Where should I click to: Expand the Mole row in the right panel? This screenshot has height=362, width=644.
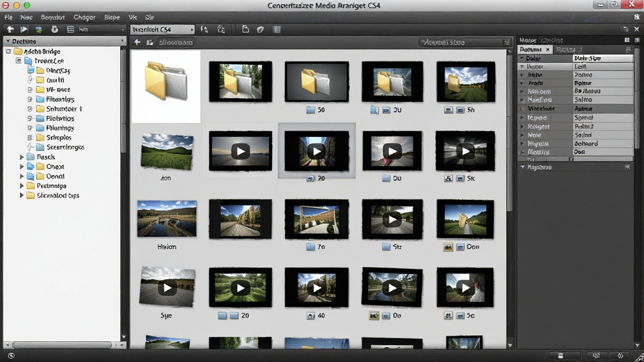coord(523,134)
